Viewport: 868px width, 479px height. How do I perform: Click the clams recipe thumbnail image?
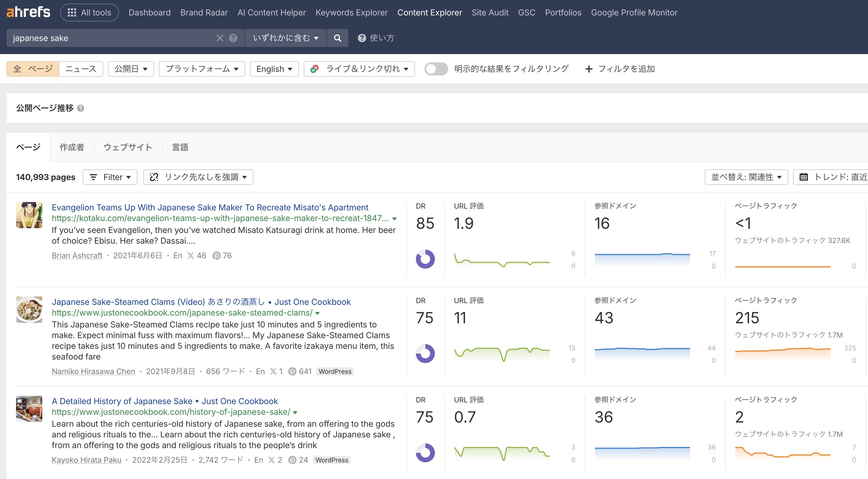point(29,309)
